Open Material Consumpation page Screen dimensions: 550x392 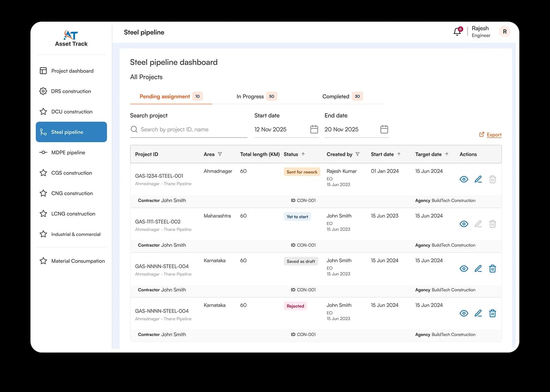71,261
